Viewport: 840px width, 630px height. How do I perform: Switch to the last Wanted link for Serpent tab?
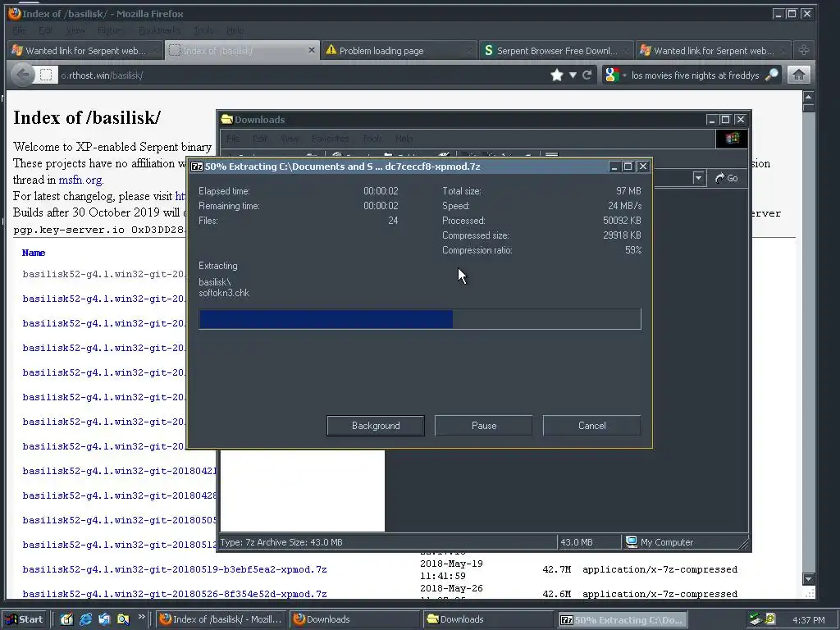(713, 50)
